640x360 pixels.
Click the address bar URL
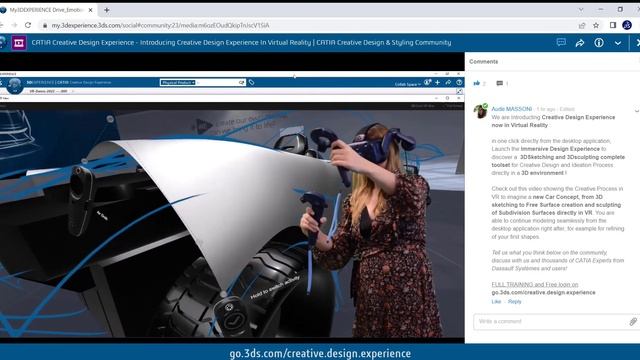[x=160, y=25]
